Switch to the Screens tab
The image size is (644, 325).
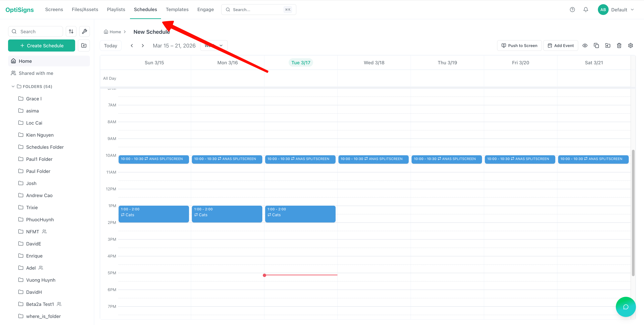pyautogui.click(x=54, y=9)
